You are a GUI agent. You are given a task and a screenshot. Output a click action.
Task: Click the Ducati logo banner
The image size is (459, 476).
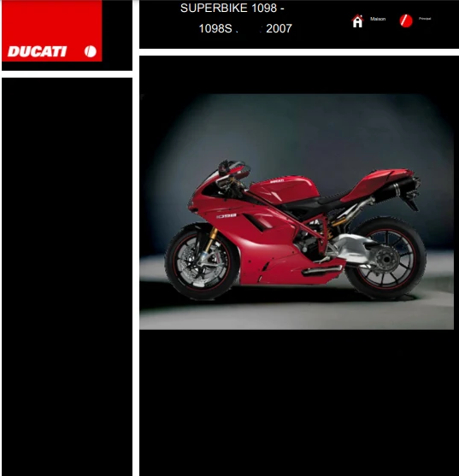tap(52, 31)
